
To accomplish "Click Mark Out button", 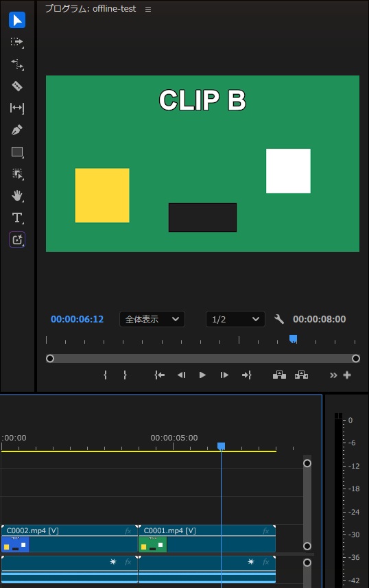I will pos(125,375).
